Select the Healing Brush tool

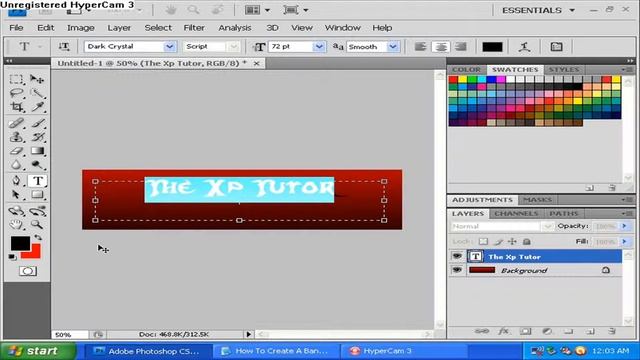point(16,123)
